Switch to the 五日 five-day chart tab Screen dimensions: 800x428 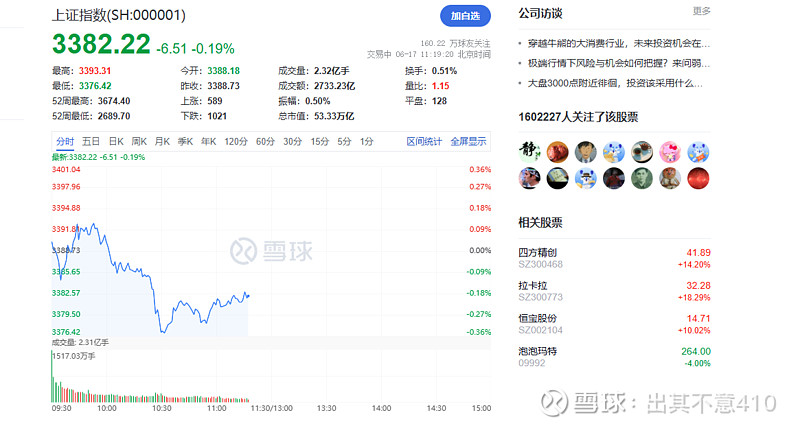(x=91, y=141)
